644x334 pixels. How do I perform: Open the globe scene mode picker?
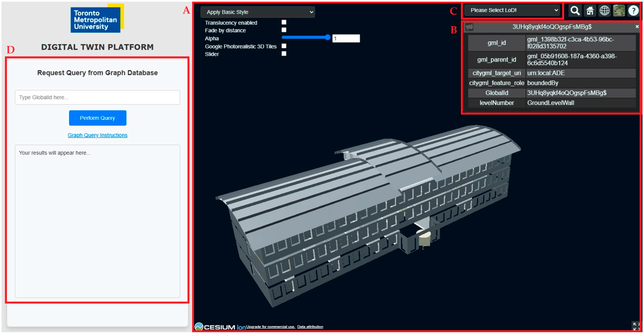coord(605,11)
